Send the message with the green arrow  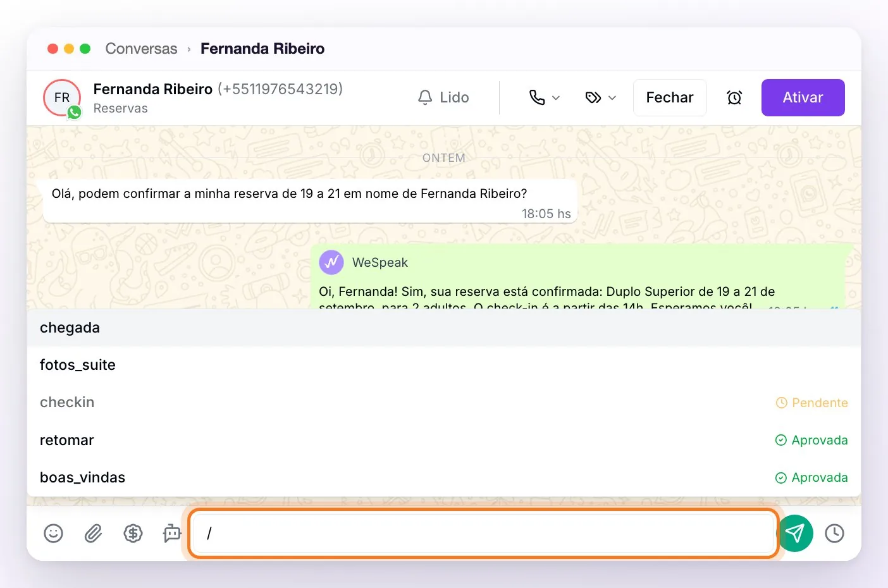(795, 534)
